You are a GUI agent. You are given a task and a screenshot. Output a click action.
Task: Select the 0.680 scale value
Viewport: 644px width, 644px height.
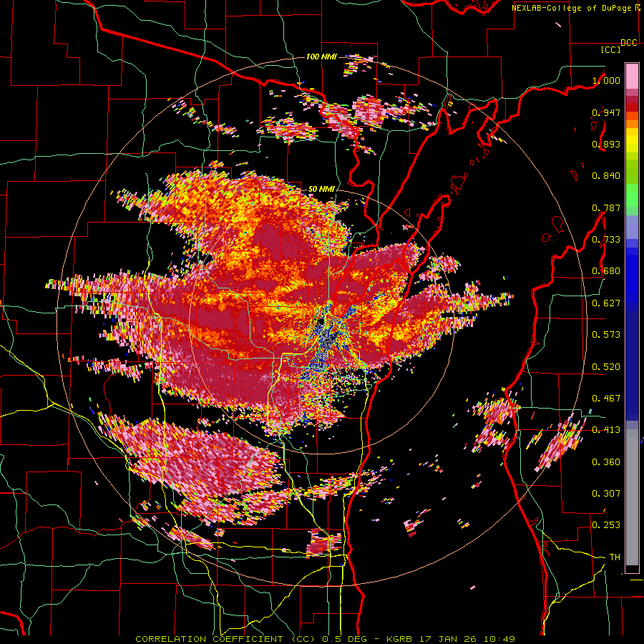click(606, 271)
